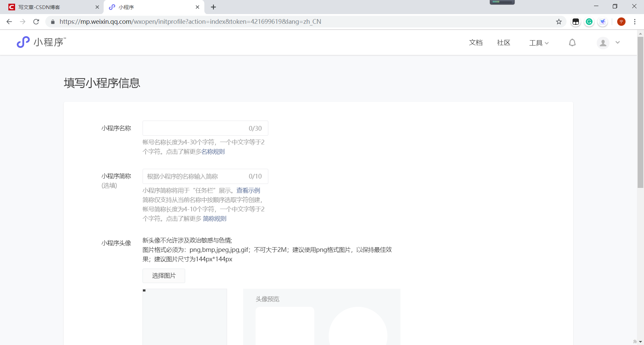Select the 小程序 browser tab
The height and width of the screenshot is (345, 644).
(153, 7)
